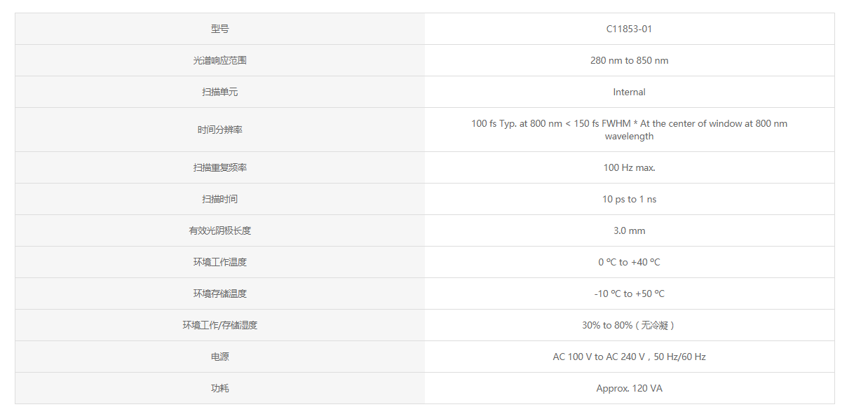The image size is (868, 414).
Task: Select the 100 Hz max. value
Action: click(629, 167)
